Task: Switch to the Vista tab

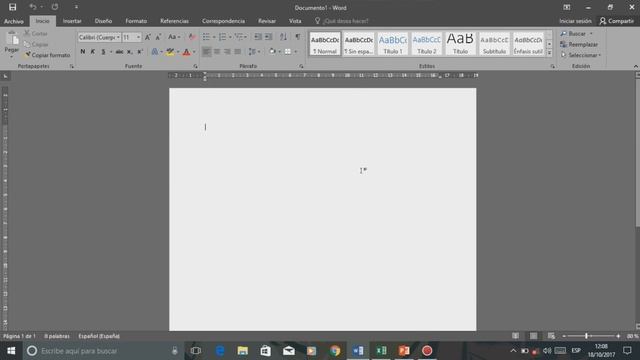Action: [x=295, y=21]
